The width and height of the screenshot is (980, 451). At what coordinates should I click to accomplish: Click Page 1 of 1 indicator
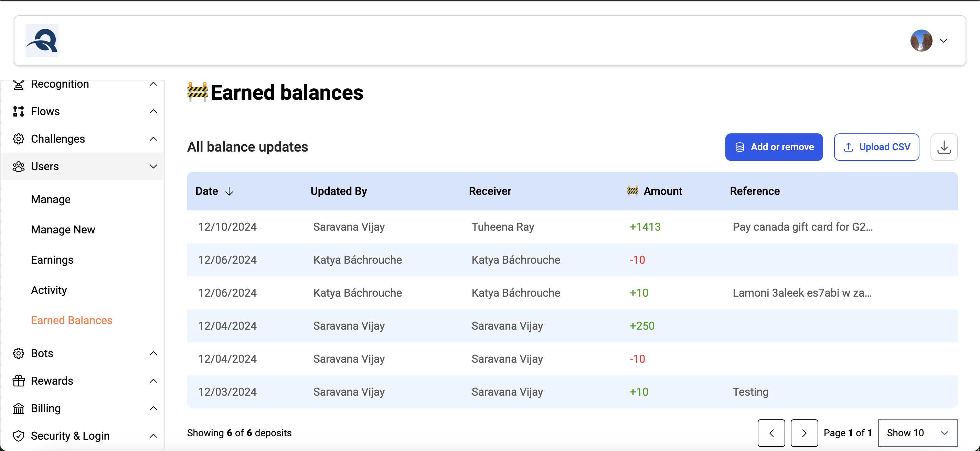click(848, 433)
